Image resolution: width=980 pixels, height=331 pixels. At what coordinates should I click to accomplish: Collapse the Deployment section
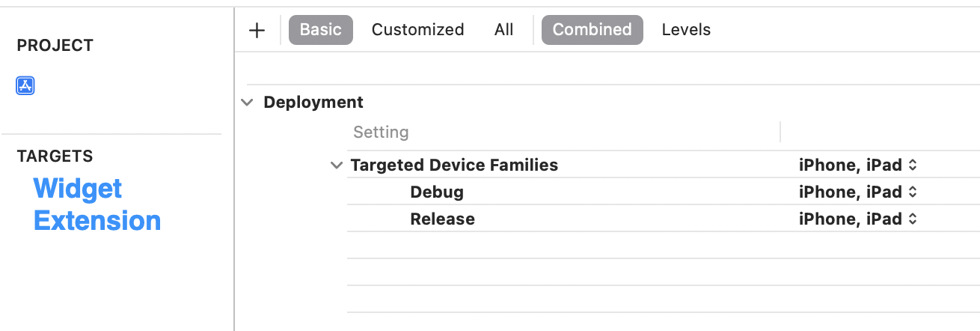pos(247,103)
